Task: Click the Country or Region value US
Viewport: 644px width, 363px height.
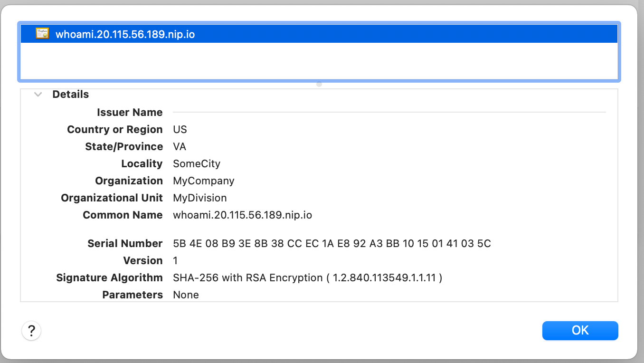Action: click(x=180, y=130)
